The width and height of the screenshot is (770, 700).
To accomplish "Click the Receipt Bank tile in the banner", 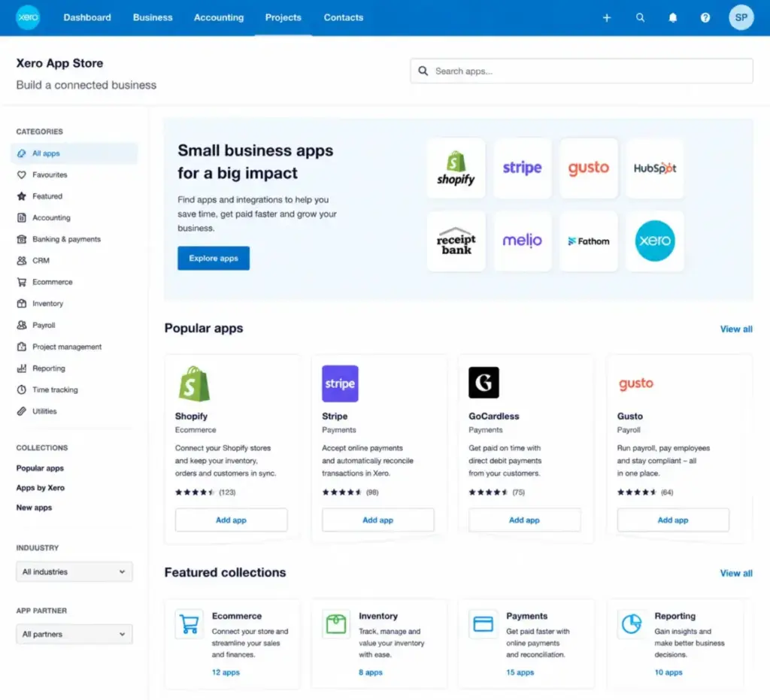I will pyautogui.click(x=456, y=241).
